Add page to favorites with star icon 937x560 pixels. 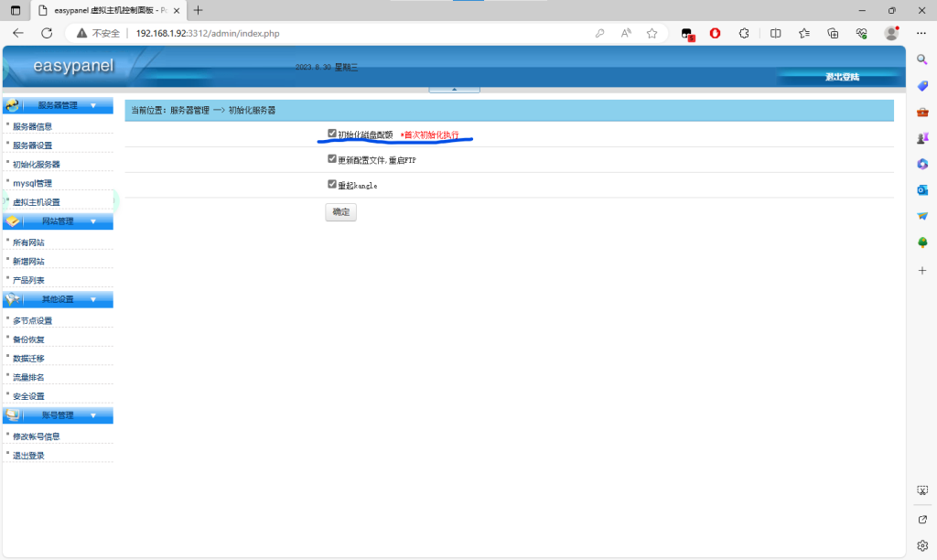pyautogui.click(x=652, y=33)
